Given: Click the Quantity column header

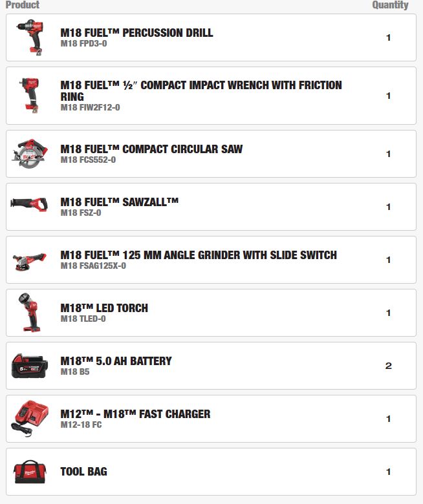Looking at the screenshot, I should (390, 5).
